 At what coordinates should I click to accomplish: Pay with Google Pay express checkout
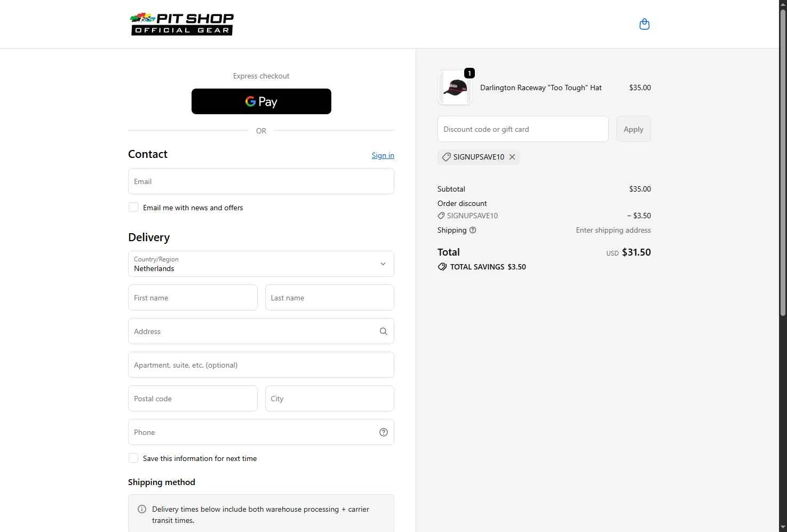coord(261,101)
